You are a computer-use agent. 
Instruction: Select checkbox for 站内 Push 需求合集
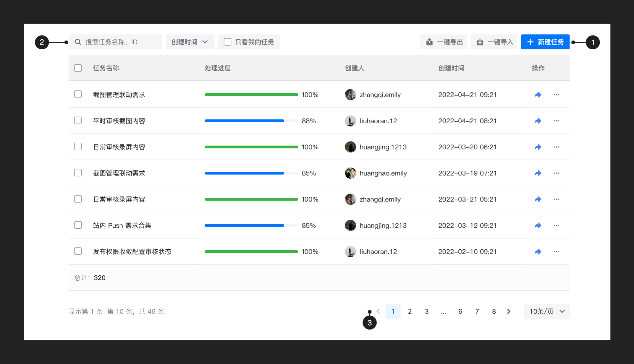78,225
